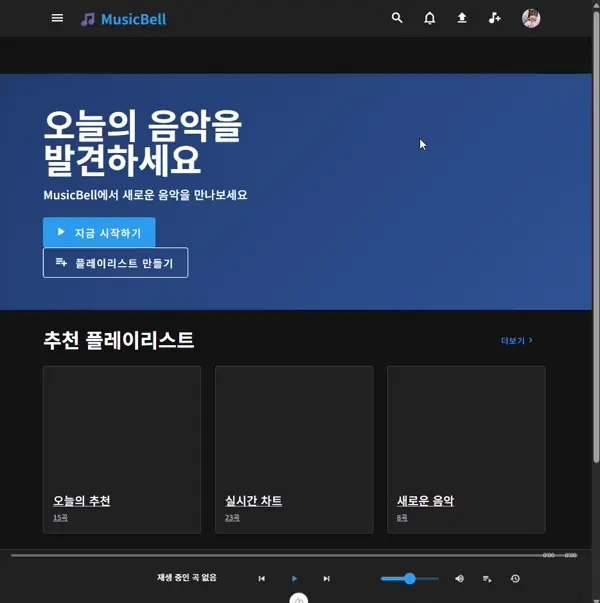This screenshot has height=603, width=600.
Task: Click the 더보기 link with chevron
Action: click(516, 341)
